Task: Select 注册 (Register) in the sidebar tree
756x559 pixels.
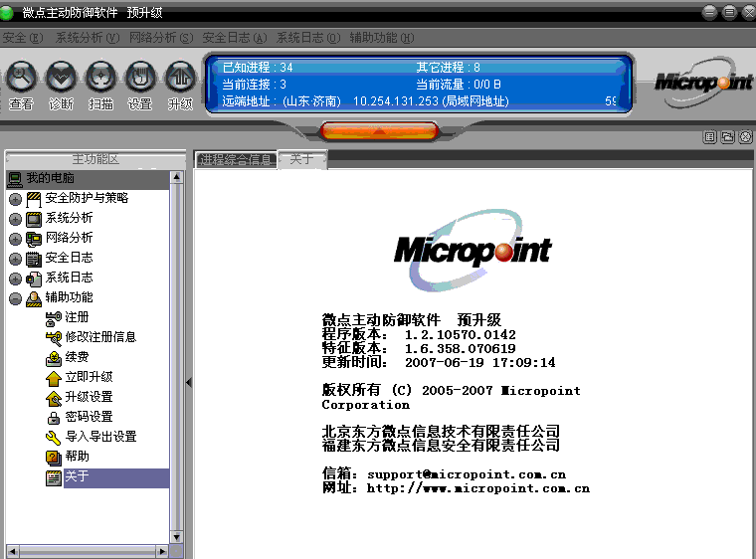Action: [77, 317]
